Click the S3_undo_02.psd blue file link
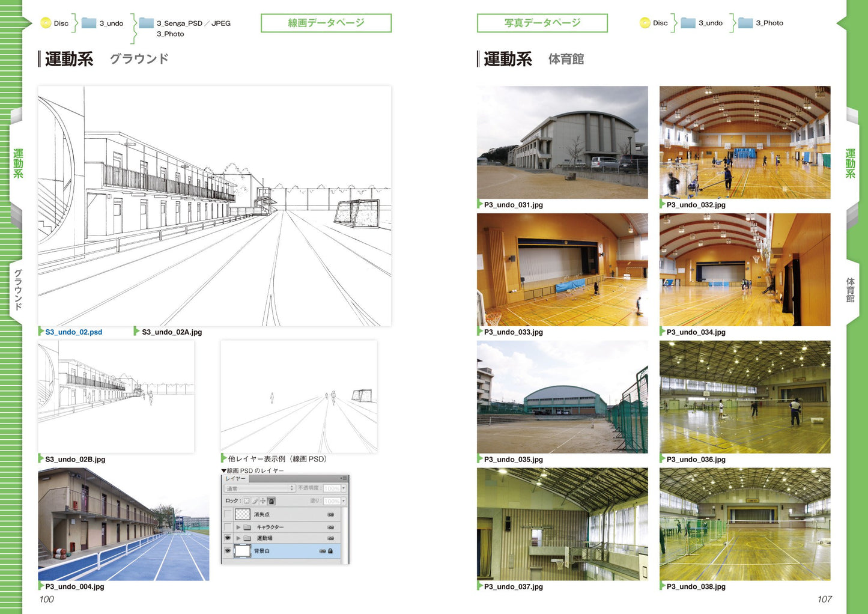Image resolution: width=868 pixels, height=614 pixels. 73,332
